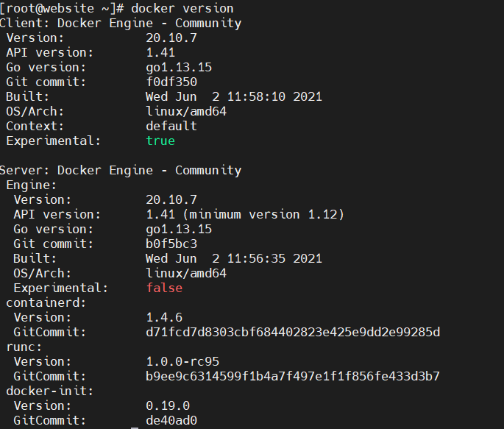Image resolution: width=504 pixels, height=429 pixels.
Task: Click the 'containerd:' section label
Action: pyautogui.click(x=46, y=302)
